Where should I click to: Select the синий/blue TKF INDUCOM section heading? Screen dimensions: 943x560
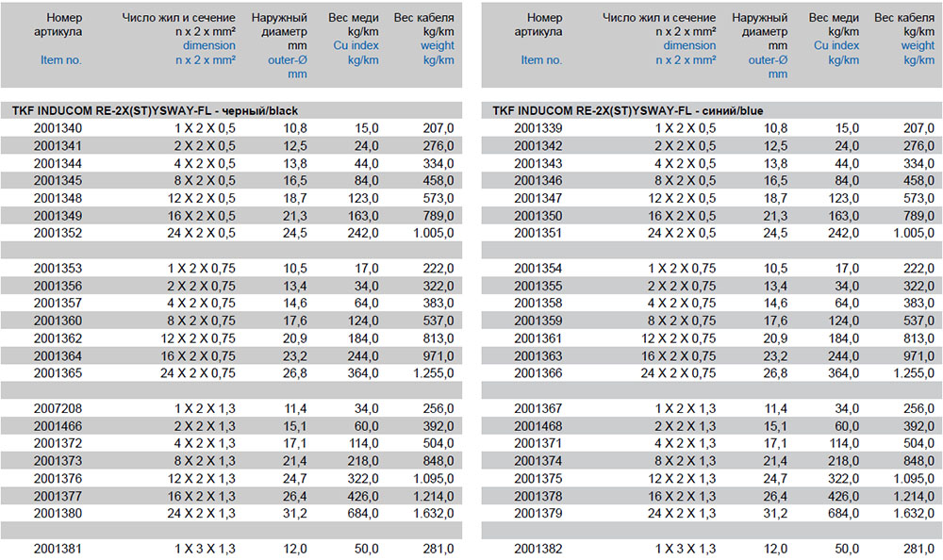[x=627, y=110]
